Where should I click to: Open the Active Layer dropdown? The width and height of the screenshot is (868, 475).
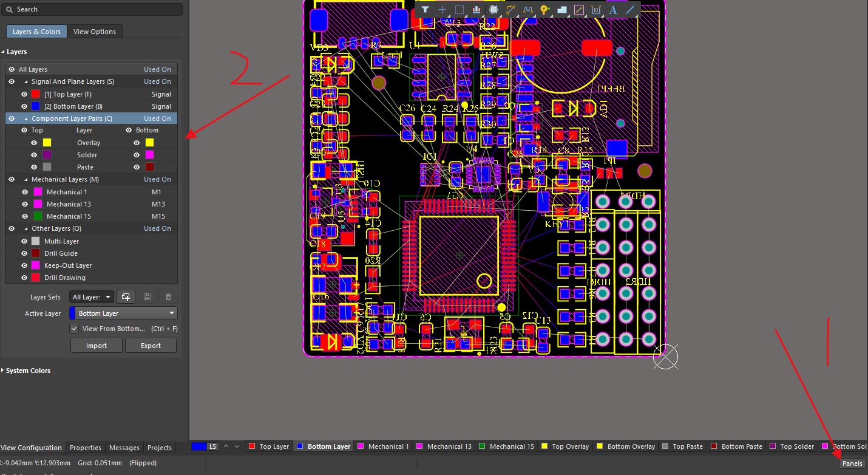click(x=123, y=313)
